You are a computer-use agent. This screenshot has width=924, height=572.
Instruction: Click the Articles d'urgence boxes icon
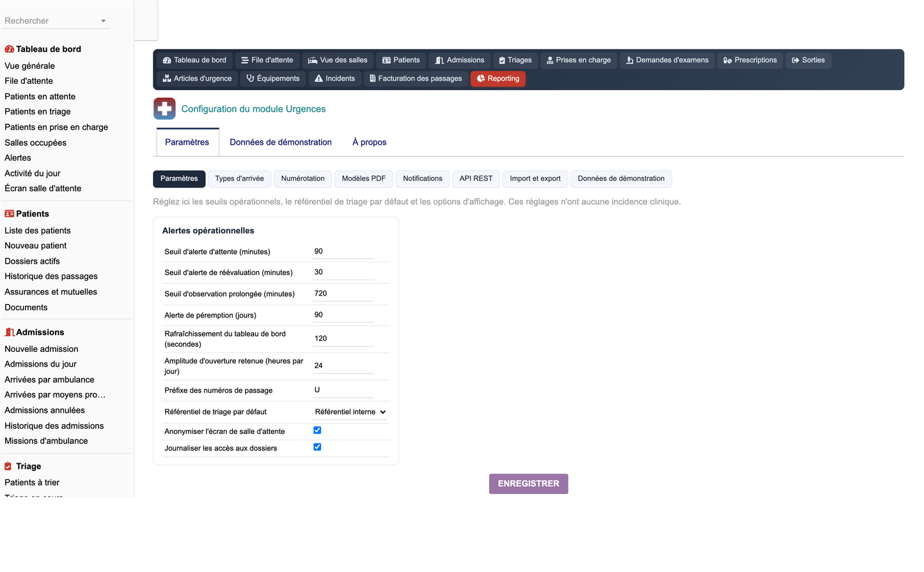[x=167, y=79]
